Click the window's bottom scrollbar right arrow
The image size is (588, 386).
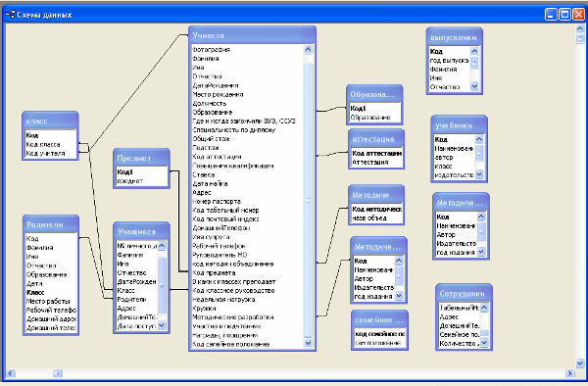[x=570, y=373]
